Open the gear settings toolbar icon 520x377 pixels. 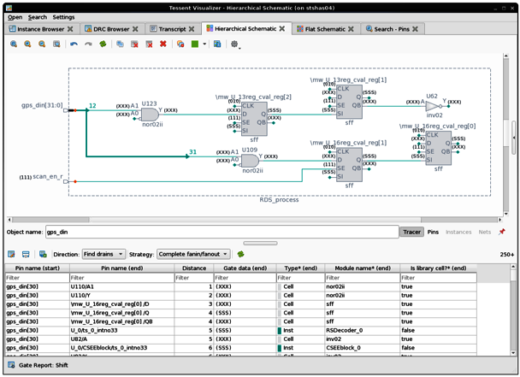235,44
